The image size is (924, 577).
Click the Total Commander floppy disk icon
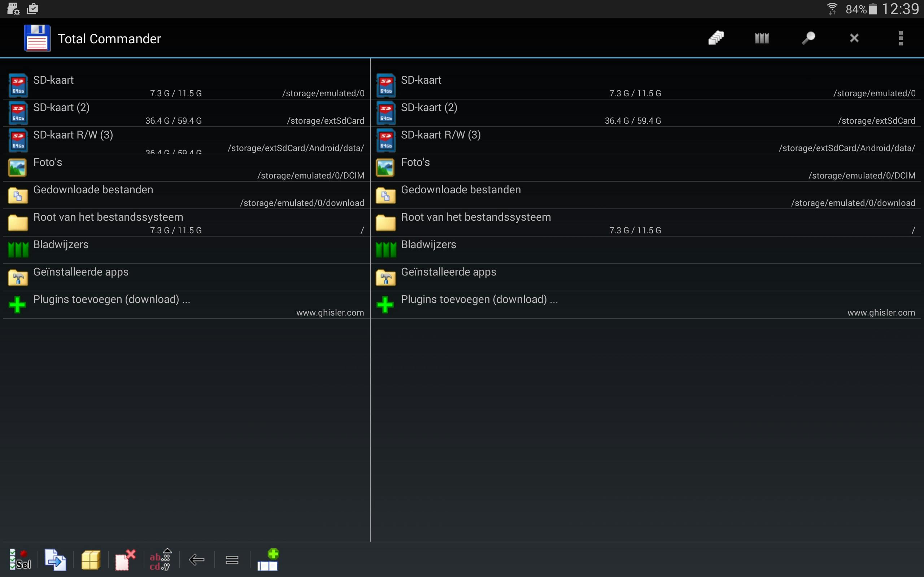[x=37, y=38]
